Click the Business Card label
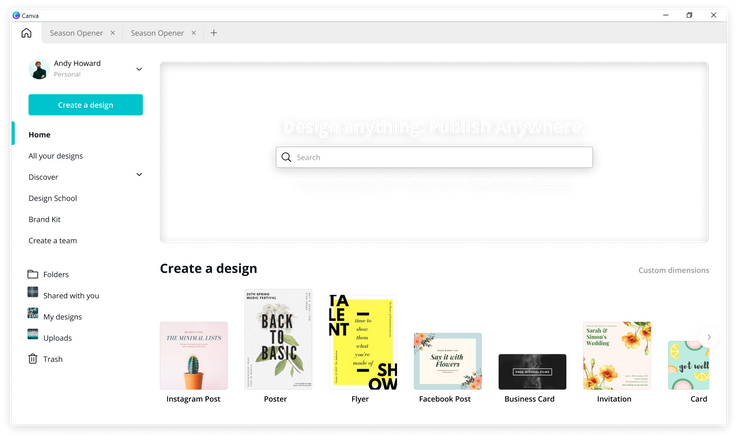 pos(529,399)
